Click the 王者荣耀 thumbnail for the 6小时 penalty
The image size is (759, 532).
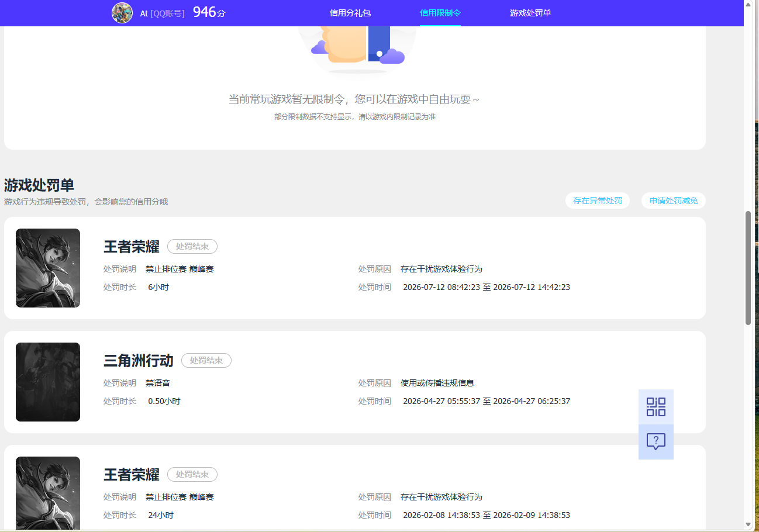tap(48, 268)
